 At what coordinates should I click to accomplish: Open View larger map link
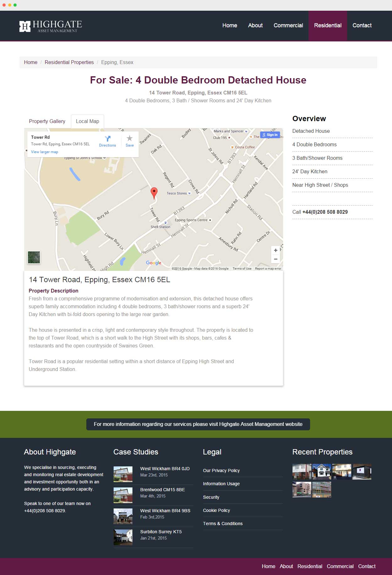coord(45,152)
